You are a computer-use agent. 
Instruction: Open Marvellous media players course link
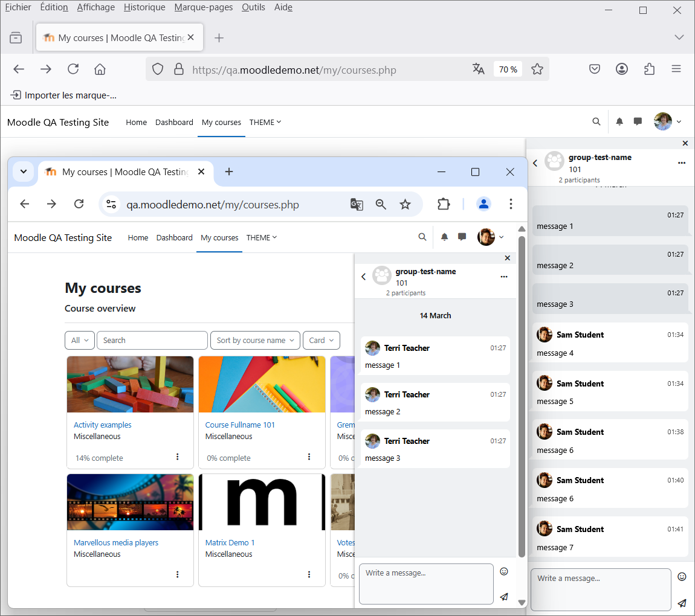[x=115, y=542]
